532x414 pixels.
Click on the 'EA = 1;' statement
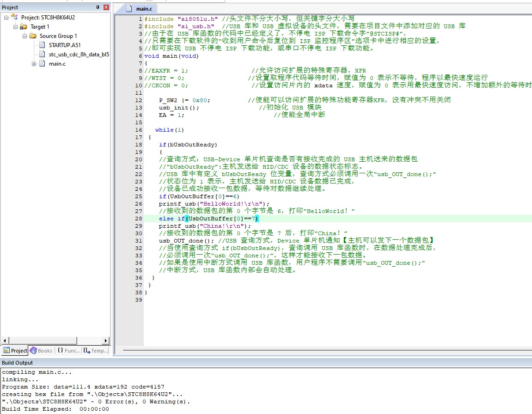tap(171, 116)
